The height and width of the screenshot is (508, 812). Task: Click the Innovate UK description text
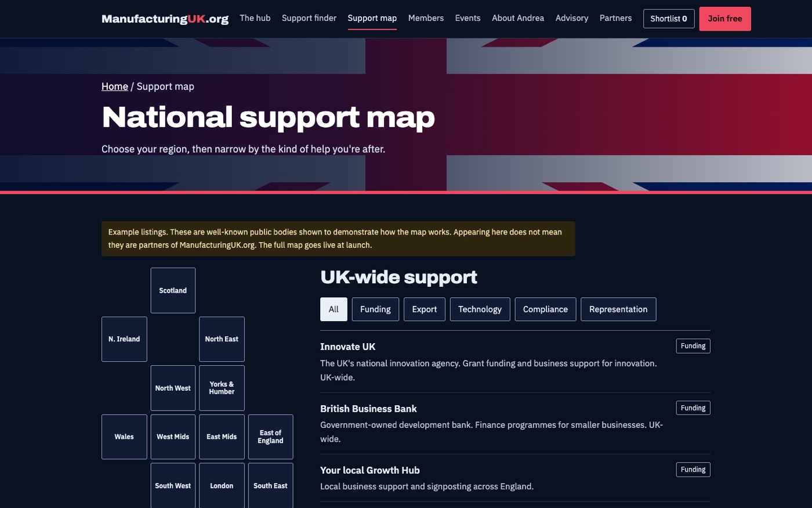(x=488, y=370)
